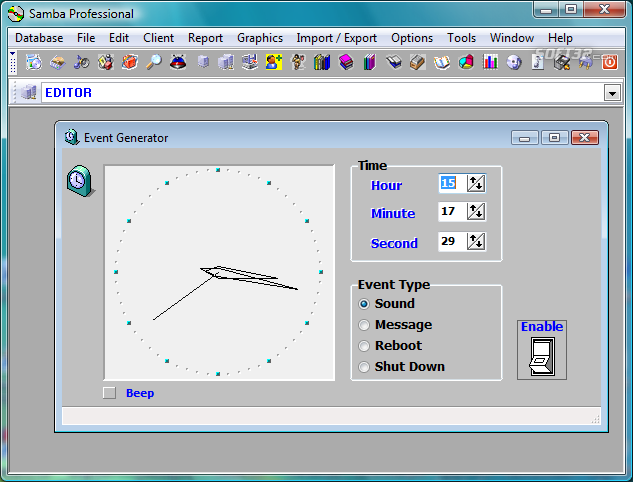Close the Event Generator window
The height and width of the screenshot is (482, 633).
click(585, 138)
